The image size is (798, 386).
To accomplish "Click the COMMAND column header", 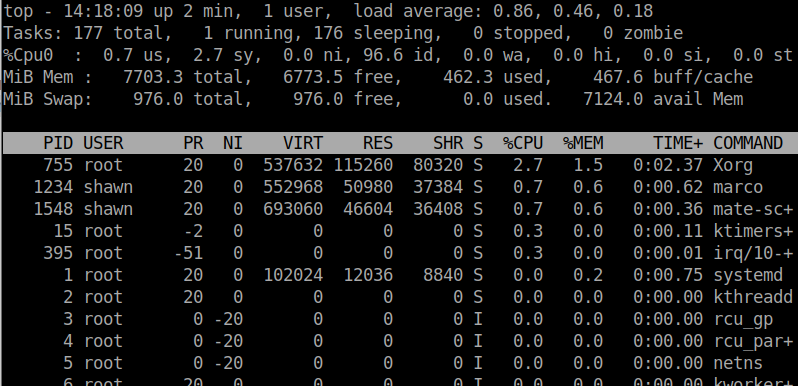I will tap(748, 143).
